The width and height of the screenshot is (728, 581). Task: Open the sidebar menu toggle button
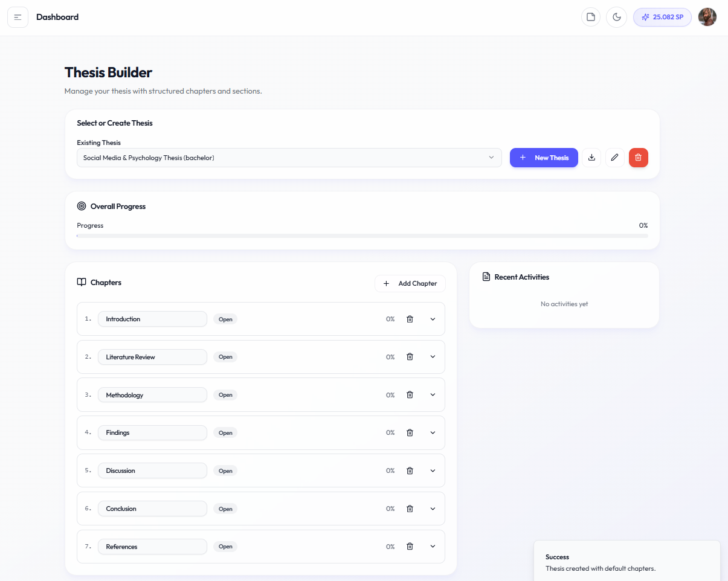18,18
